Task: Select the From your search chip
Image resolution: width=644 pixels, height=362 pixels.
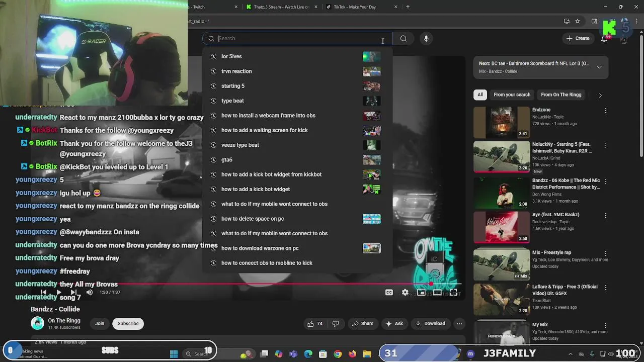Action: [x=512, y=95]
